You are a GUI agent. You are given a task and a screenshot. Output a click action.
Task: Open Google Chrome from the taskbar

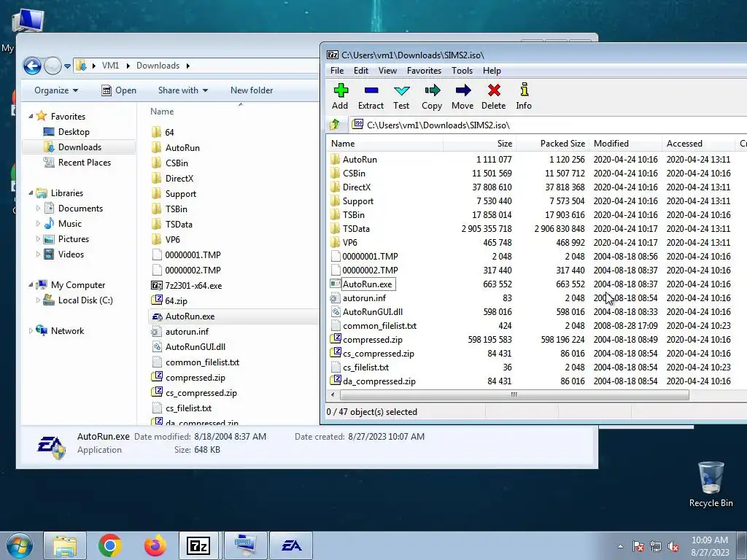pos(109,545)
